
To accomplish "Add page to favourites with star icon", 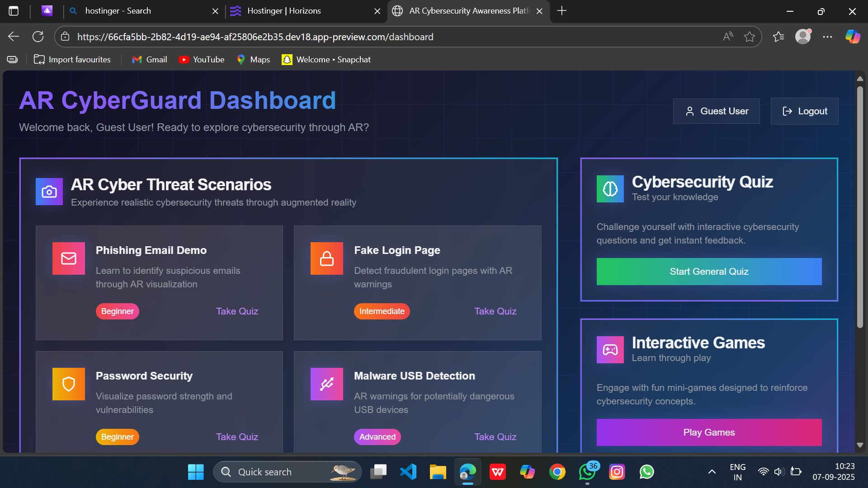I will [x=749, y=37].
